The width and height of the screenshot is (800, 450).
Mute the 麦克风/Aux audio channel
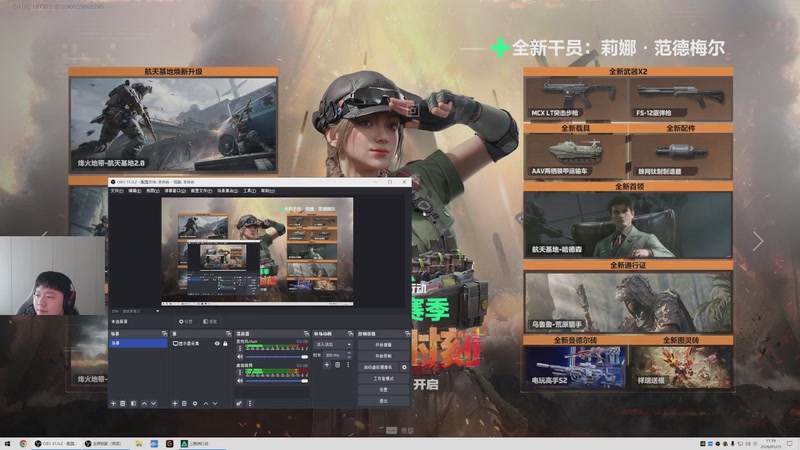(x=240, y=357)
